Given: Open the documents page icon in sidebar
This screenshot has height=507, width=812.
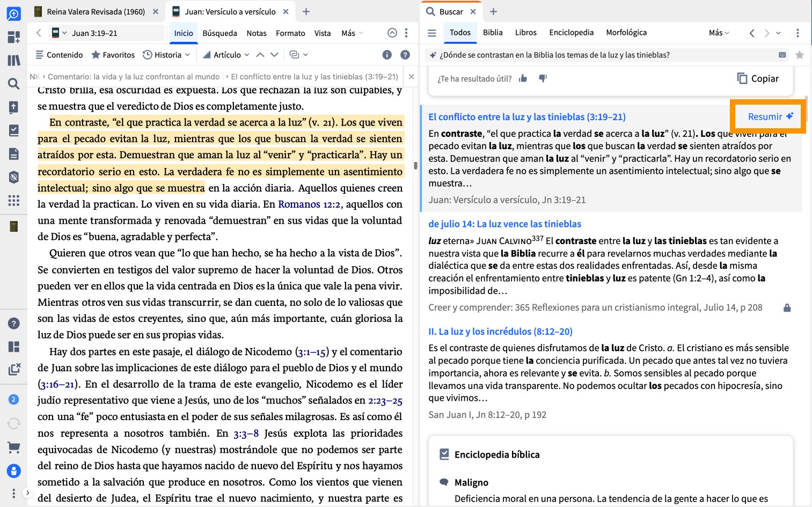Looking at the screenshot, I should (13, 154).
